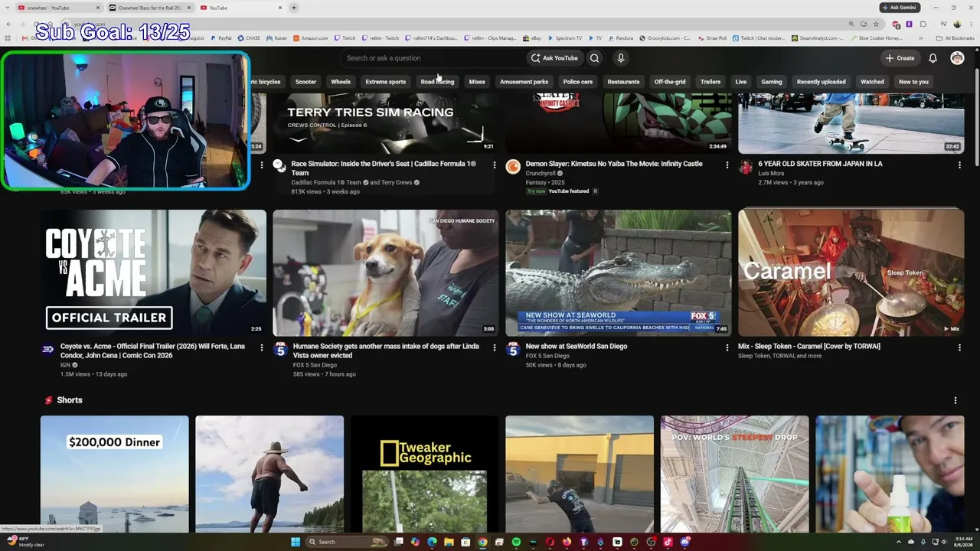Click the Create button
980x551 pixels.
(900, 58)
